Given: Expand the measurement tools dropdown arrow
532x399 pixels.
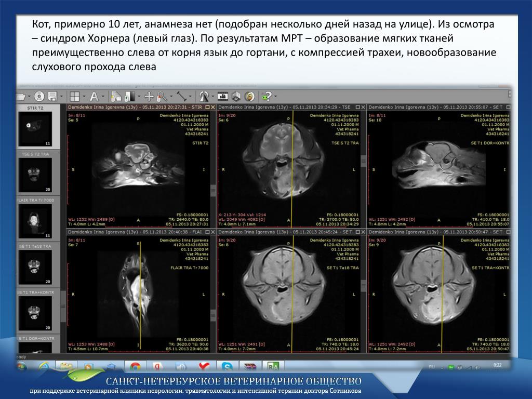Looking at the screenshot, I should (x=190, y=97).
